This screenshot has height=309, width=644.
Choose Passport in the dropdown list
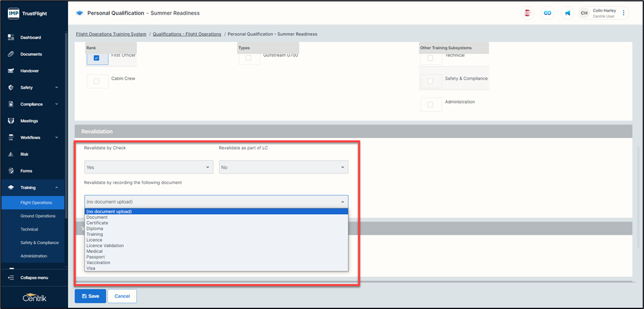(x=95, y=257)
